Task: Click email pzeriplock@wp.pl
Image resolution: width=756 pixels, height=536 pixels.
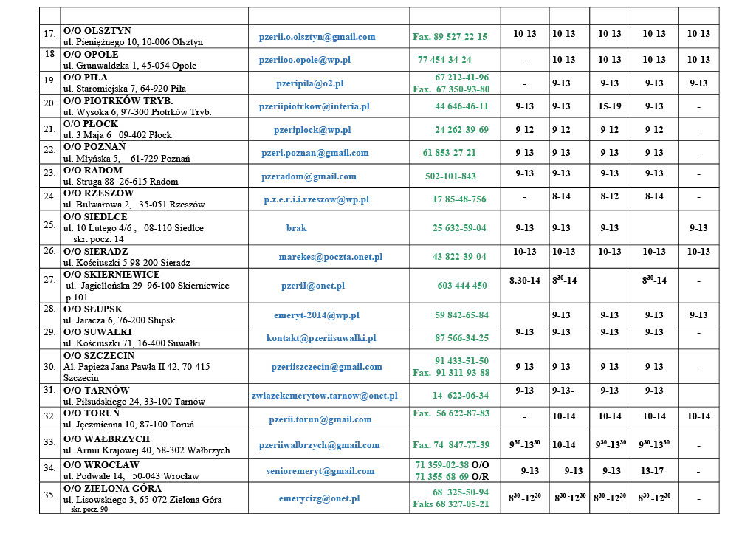Action: coord(312,130)
